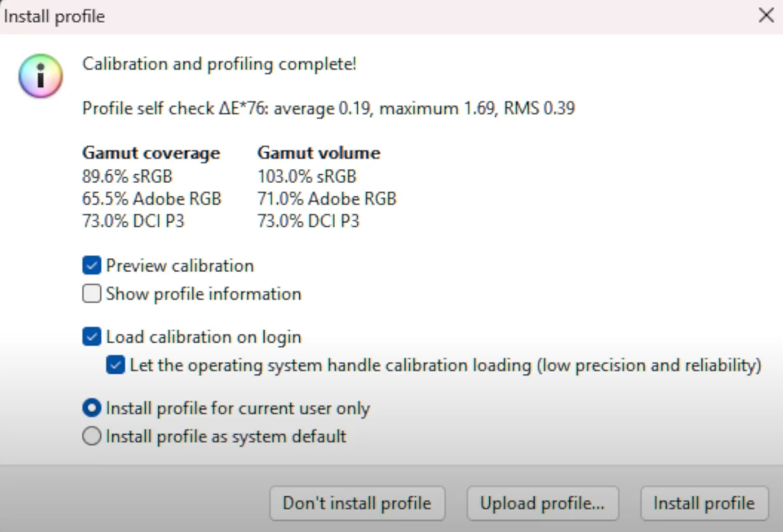The width and height of the screenshot is (783, 532).
Task: Enable the Show profile information checkbox
Action: coord(92,293)
